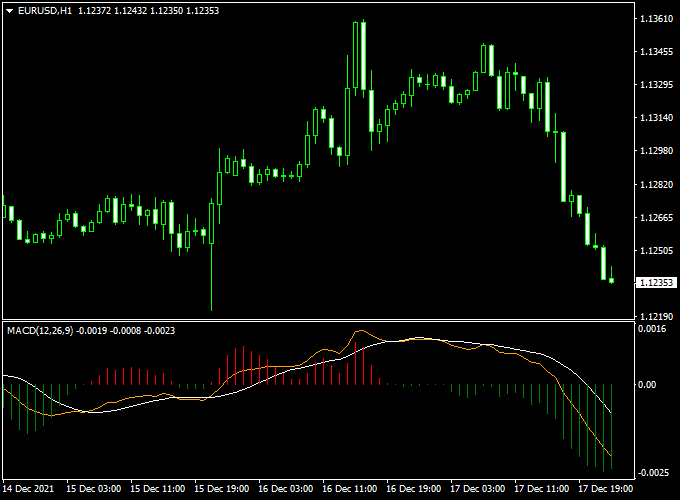Click the MACD(12,26,9) indicator label
Image resolution: width=680 pixels, height=500 pixels.
pyautogui.click(x=40, y=331)
